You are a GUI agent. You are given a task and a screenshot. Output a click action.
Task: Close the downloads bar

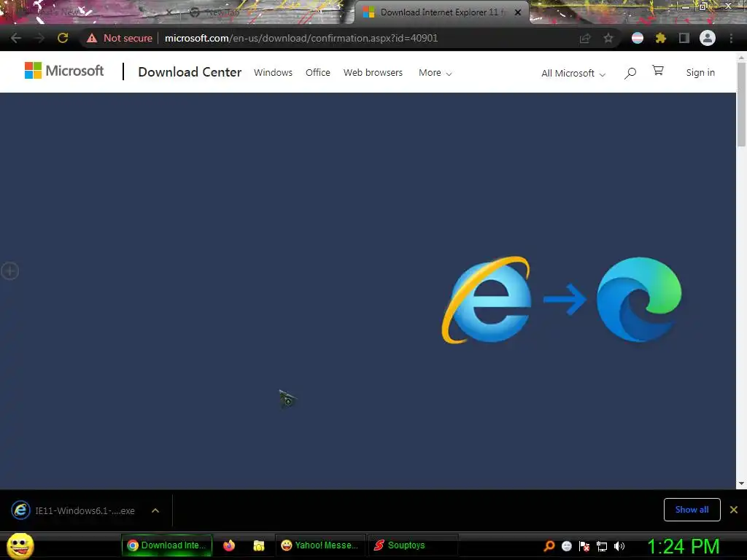tap(734, 510)
